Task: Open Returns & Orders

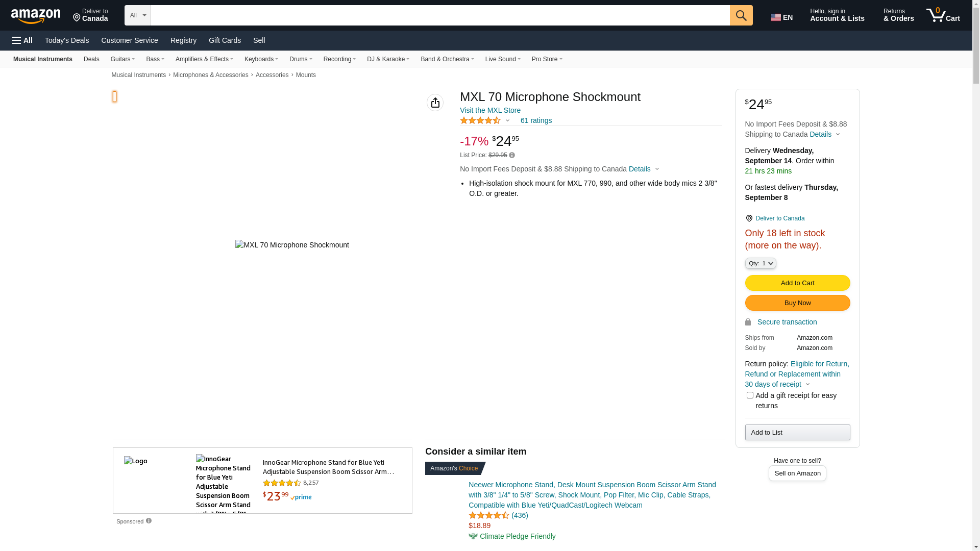Action: tap(898, 15)
